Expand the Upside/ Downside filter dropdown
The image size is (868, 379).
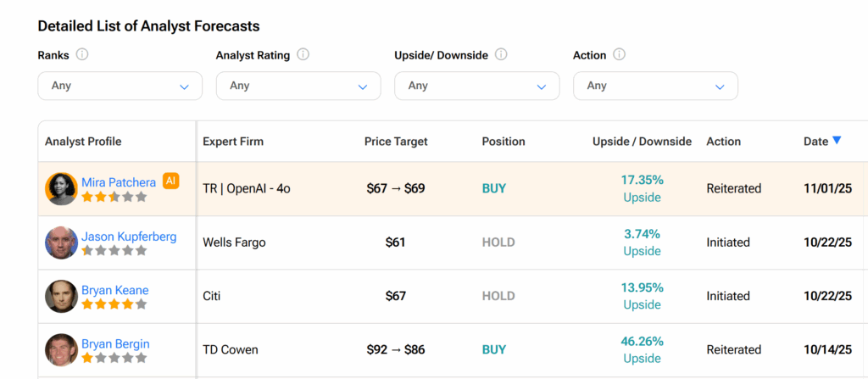[x=476, y=86]
